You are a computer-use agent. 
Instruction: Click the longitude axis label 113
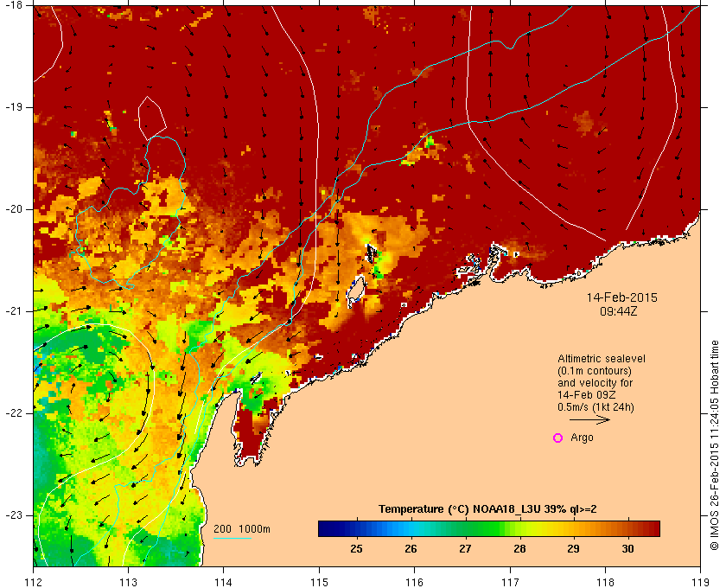[x=128, y=582]
